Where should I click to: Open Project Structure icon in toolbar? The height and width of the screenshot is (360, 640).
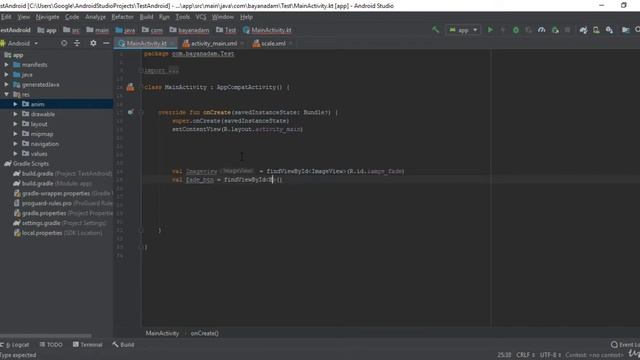click(x=625, y=30)
